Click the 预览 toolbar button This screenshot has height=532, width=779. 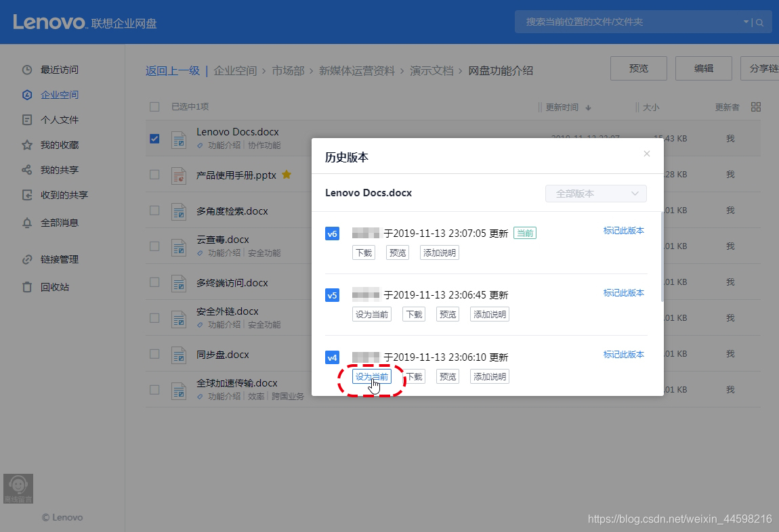click(638, 68)
